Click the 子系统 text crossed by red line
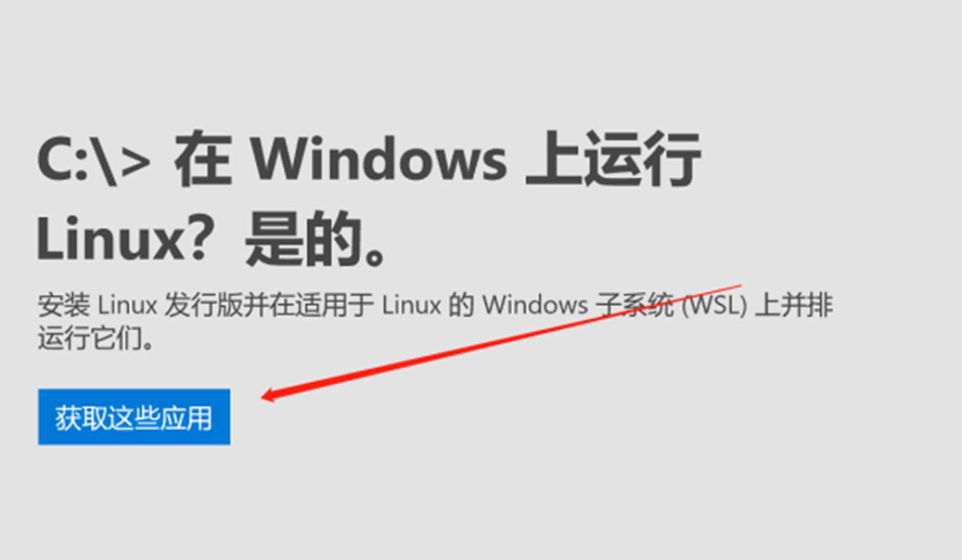This screenshot has width=962, height=560. [x=634, y=306]
